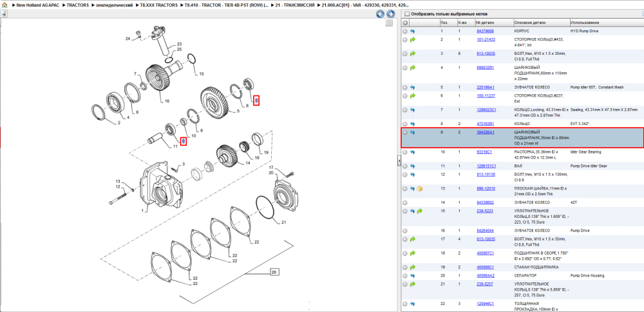
Task: Click blue arrow icon for part 472163R1
Action: (413, 124)
